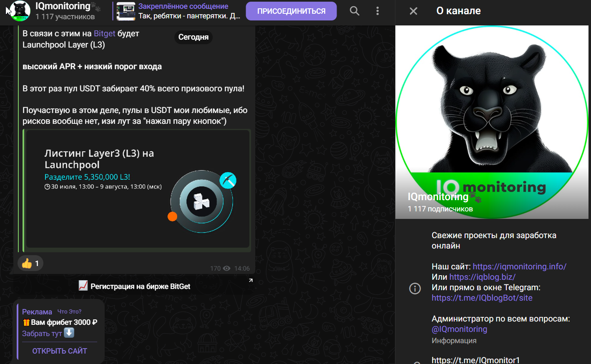Open the @IQmonitoring administrator mention
Viewport: 591px width, 364px height.
tap(459, 329)
